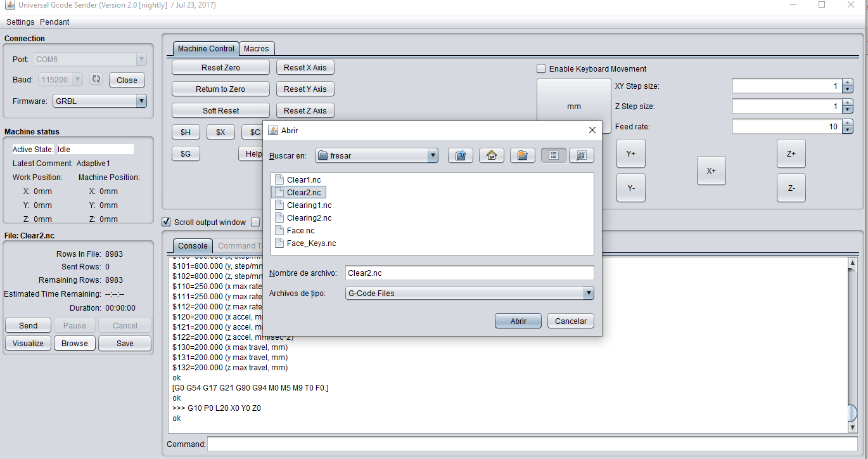868x459 pixels.
Task: Decrease XY Step size with down arrow
Action: coord(848,89)
